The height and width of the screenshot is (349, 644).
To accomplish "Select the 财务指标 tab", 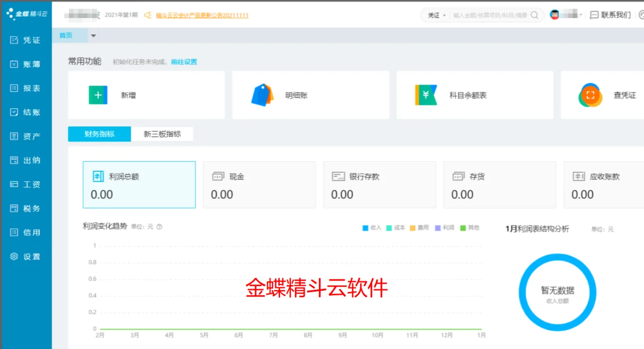I will pyautogui.click(x=99, y=134).
